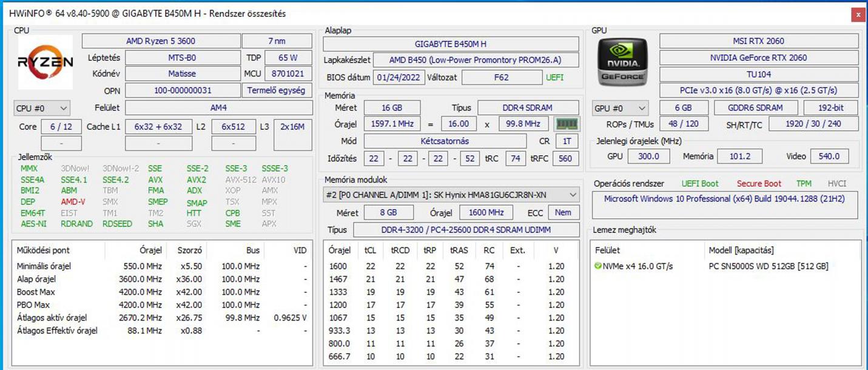The image size is (868, 370).
Task: Click the UEFI Boot indicator
Action: pos(700,183)
